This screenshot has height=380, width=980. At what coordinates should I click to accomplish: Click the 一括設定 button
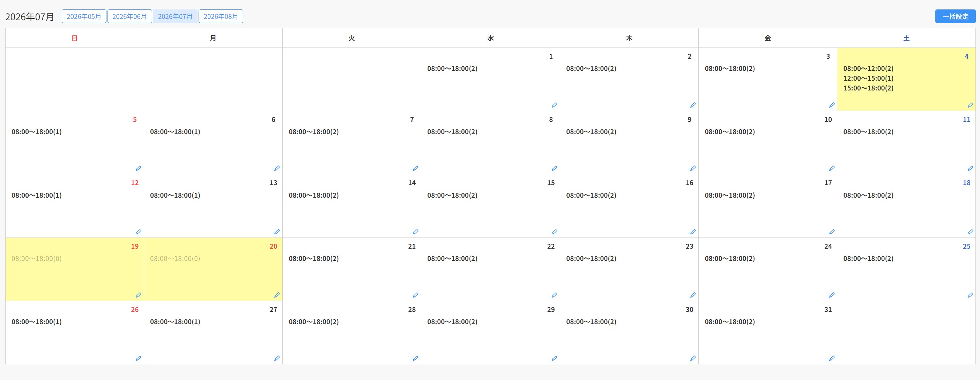click(955, 16)
